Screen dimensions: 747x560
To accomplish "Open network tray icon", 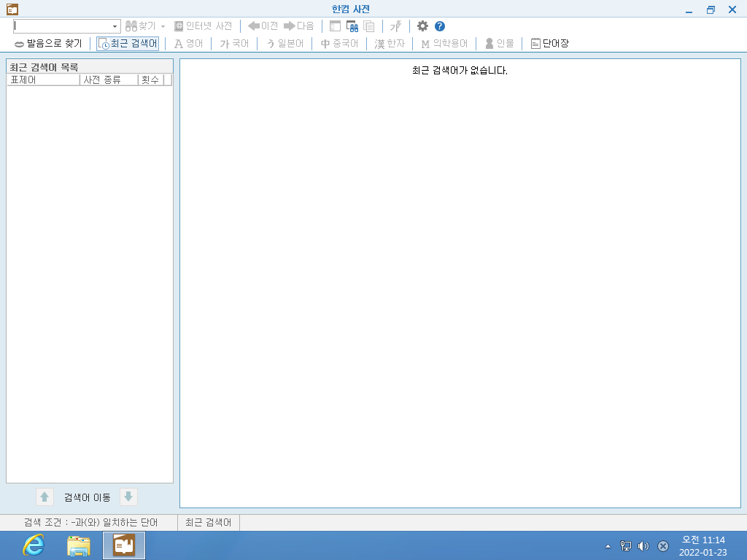I will pyautogui.click(x=625, y=546).
